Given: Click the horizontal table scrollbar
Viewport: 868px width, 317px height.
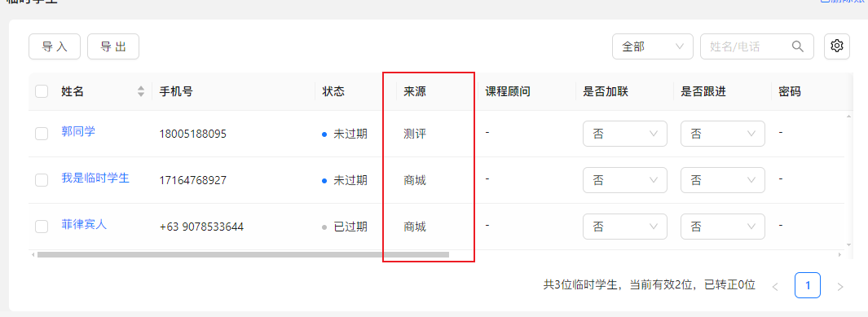Looking at the screenshot, I should (x=243, y=255).
